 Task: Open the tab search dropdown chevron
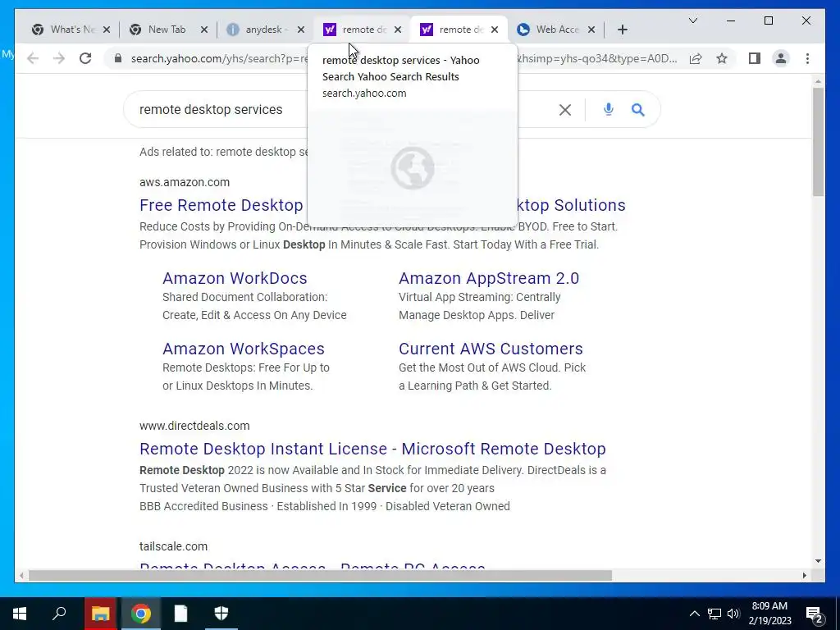coord(692,21)
